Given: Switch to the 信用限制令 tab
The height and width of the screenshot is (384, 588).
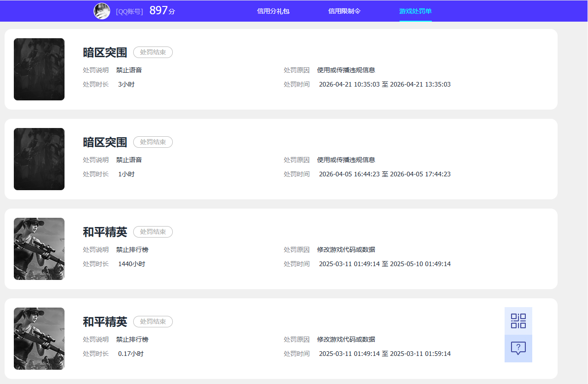Looking at the screenshot, I should 344,11.
